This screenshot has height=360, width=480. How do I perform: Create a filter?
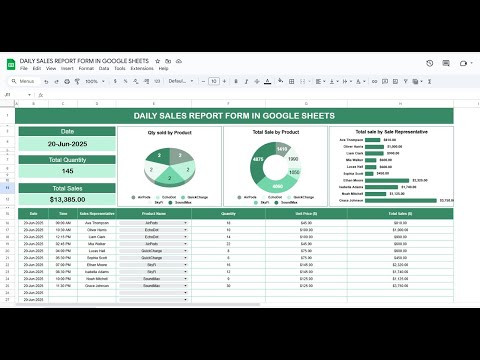[x=406, y=81]
